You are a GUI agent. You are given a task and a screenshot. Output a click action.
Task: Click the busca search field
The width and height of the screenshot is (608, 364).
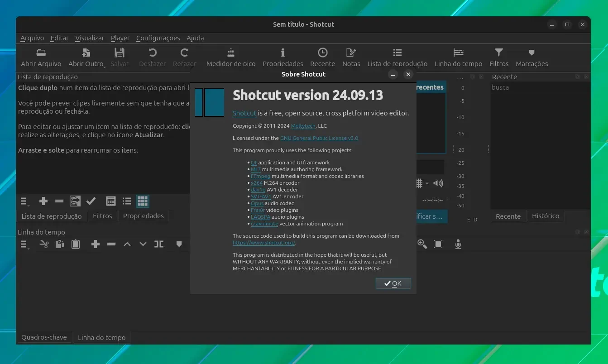pyautogui.click(x=540, y=87)
